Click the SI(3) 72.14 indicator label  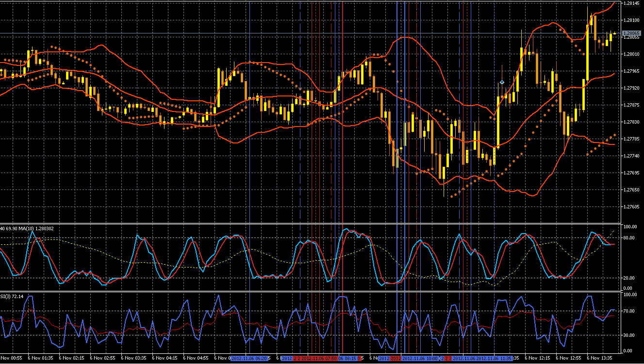11,296
